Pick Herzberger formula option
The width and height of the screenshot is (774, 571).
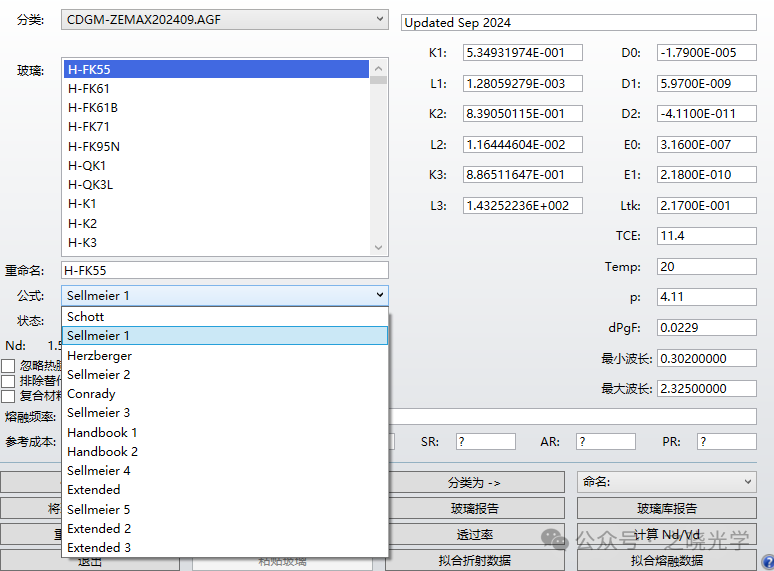click(99, 356)
